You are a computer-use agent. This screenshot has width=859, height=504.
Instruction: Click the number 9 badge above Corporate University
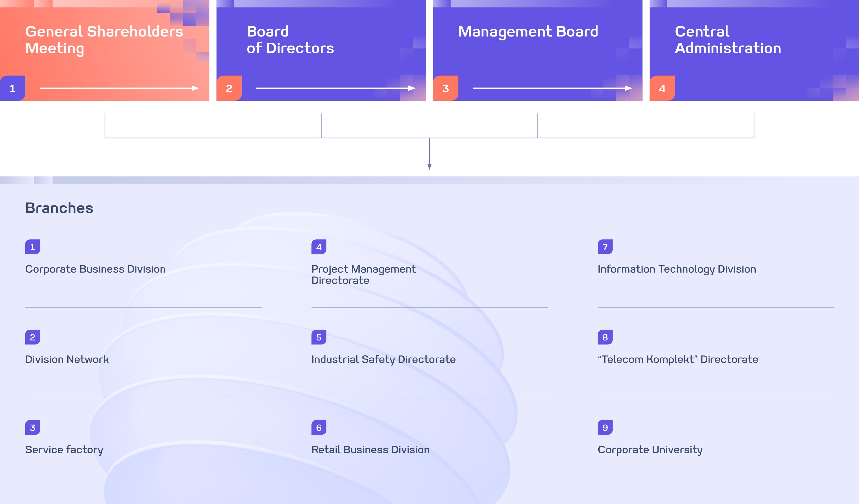pyautogui.click(x=605, y=427)
